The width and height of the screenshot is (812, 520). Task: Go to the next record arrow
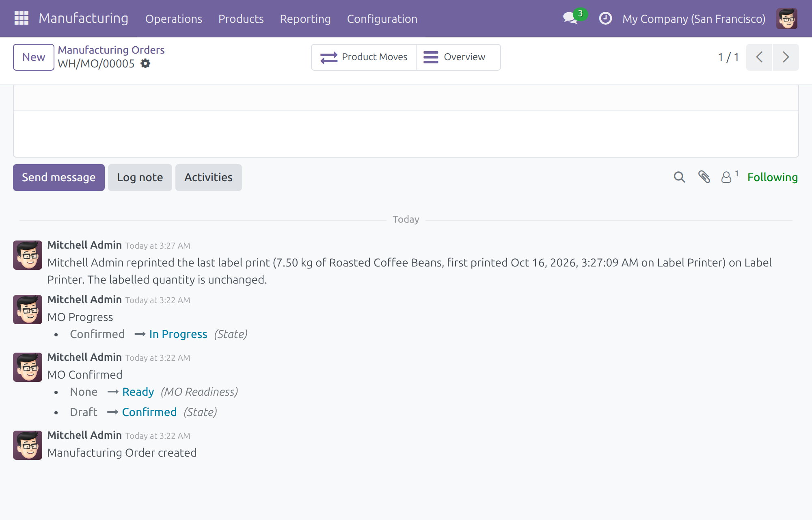[786, 57]
